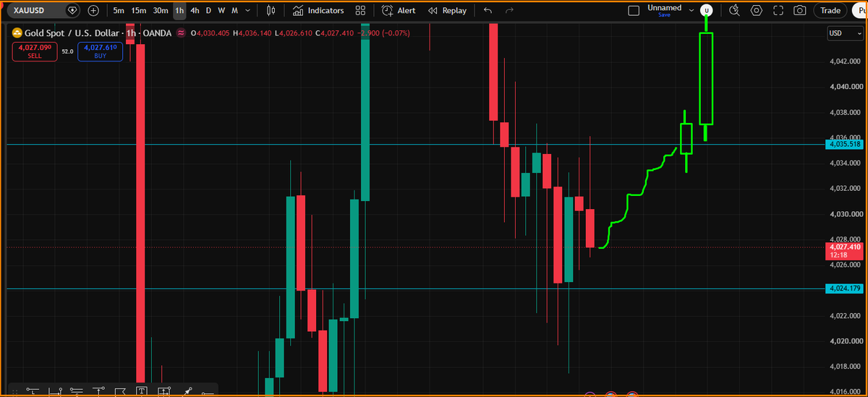
Task: Click the diamond icon beside XAUUSD
Action: (72, 11)
